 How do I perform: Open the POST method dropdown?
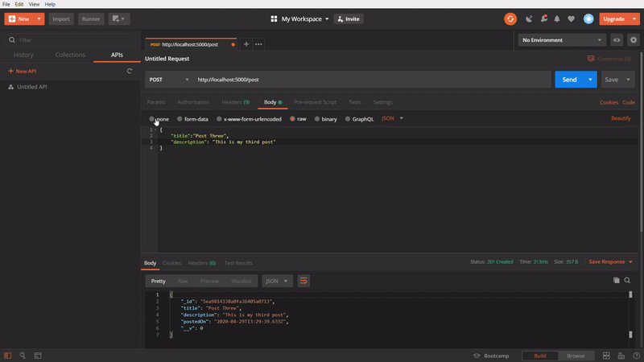[x=169, y=80]
